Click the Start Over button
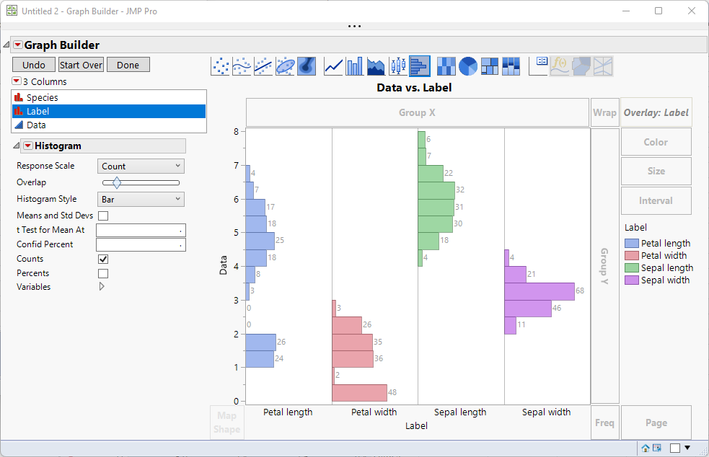 coord(81,65)
